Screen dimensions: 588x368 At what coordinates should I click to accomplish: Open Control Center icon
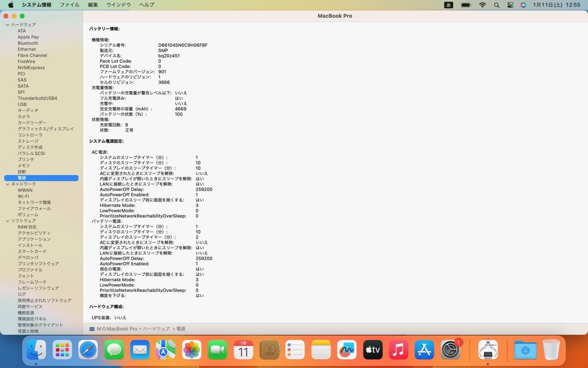[510, 5]
